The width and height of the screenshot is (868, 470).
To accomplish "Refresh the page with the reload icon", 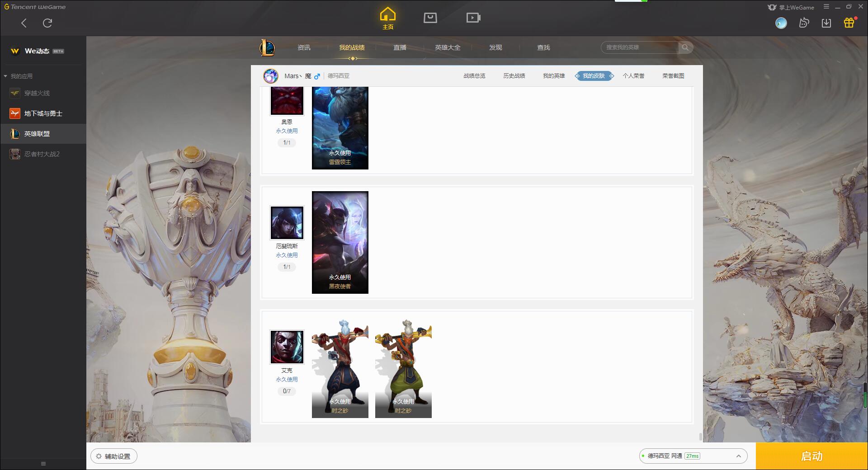I will coord(47,23).
